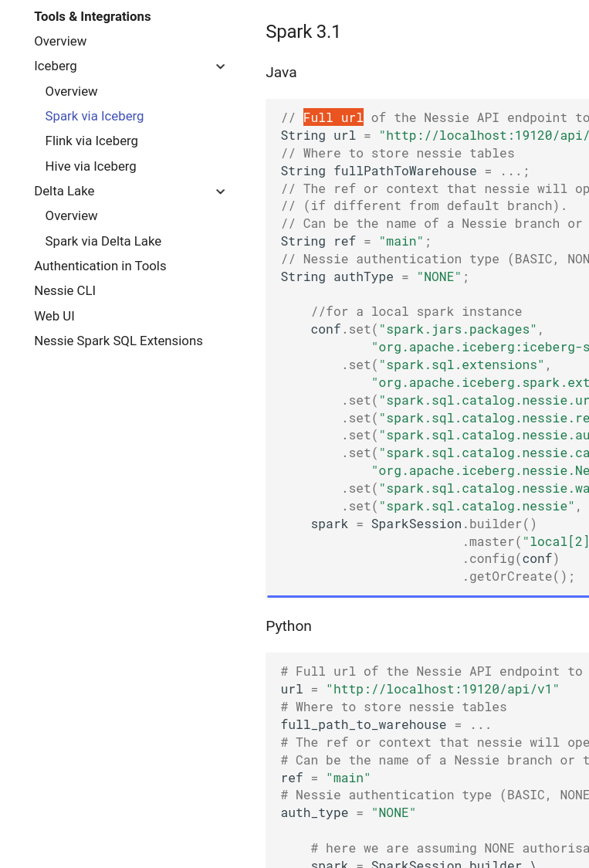Click the Tools & Integrations heading
This screenshot has height=868, width=589.
point(92,16)
